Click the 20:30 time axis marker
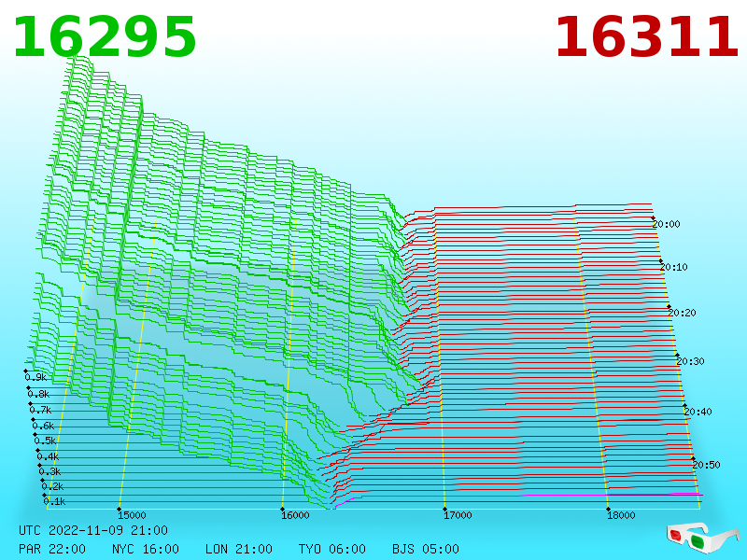 [x=690, y=361]
